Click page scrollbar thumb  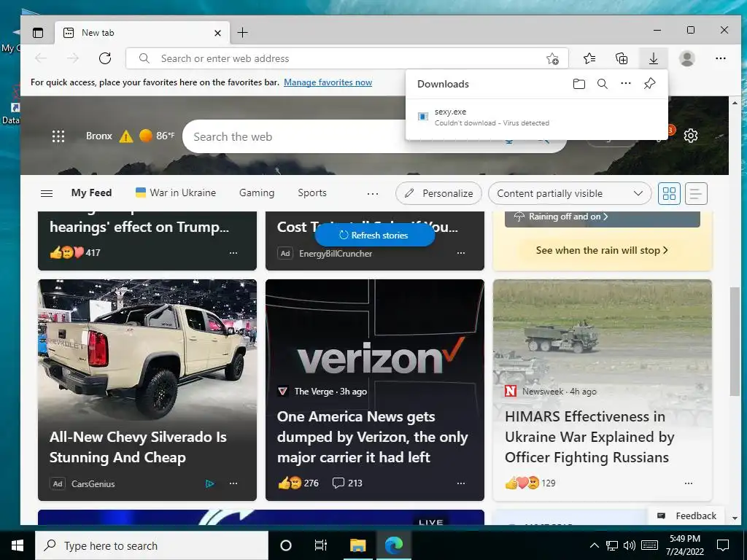[x=735, y=341]
